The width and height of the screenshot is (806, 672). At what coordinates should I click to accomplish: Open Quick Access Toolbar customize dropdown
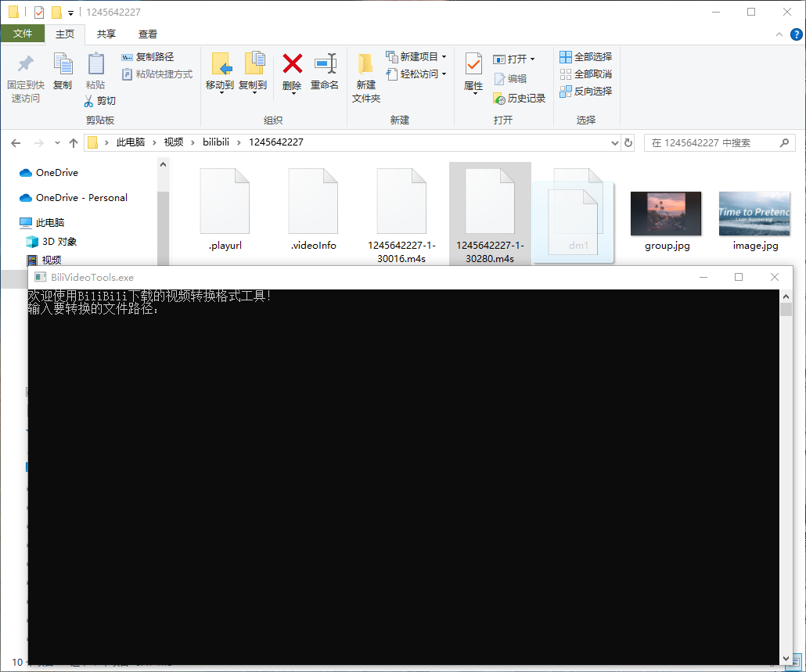click(x=71, y=13)
